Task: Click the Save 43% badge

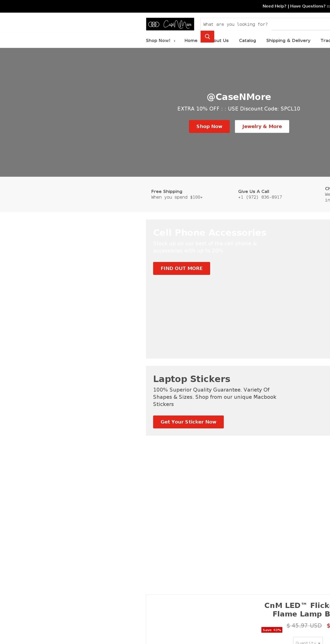Action: (272, 630)
